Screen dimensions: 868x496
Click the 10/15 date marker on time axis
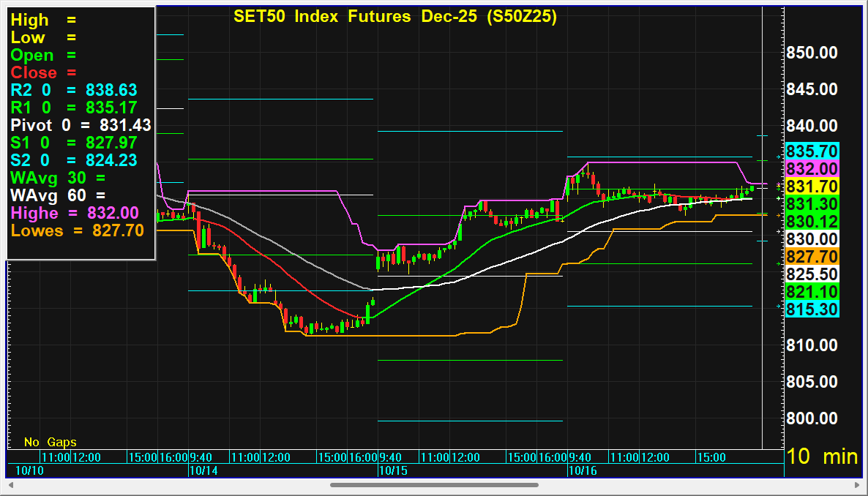point(392,470)
